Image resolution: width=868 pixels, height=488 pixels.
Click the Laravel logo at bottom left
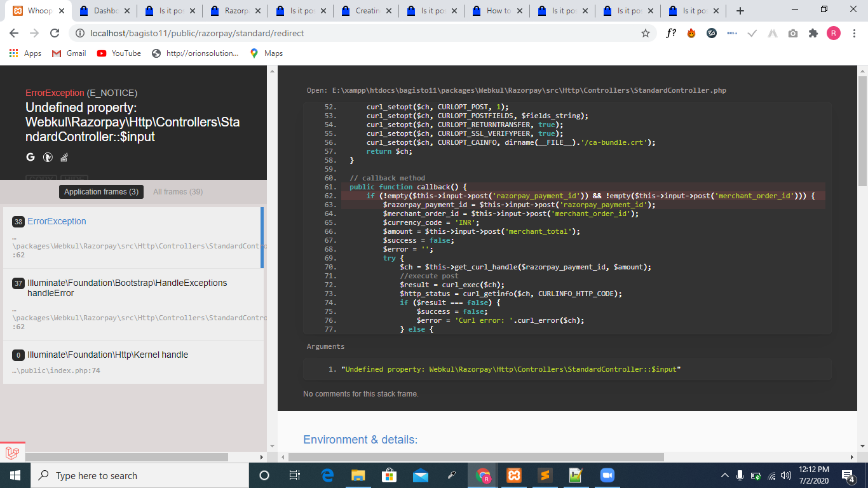click(13, 453)
